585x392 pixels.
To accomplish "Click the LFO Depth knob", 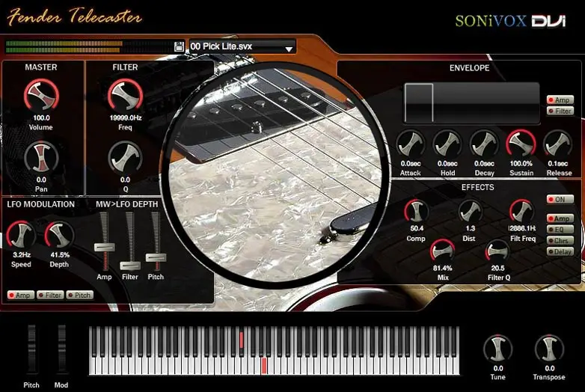I will [59, 236].
